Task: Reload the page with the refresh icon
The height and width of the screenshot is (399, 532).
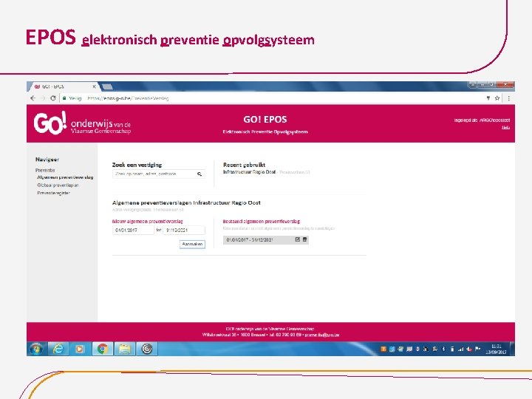Action: tap(53, 98)
